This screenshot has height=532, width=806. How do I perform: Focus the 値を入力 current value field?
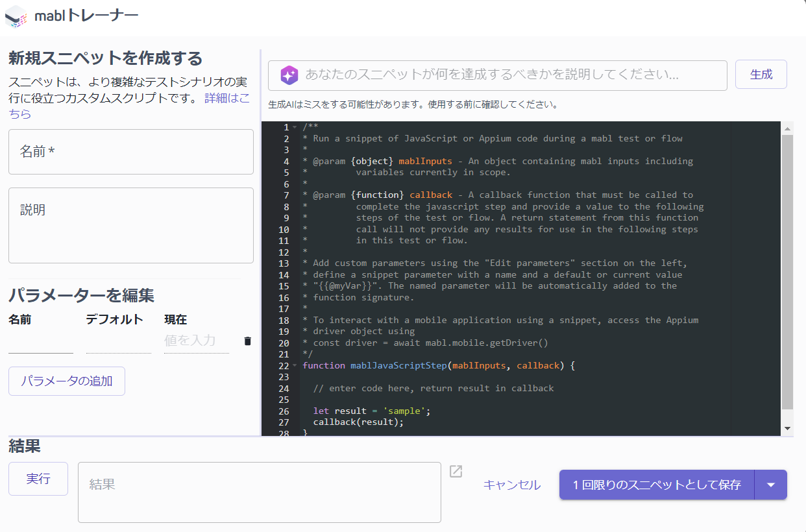click(197, 341)
